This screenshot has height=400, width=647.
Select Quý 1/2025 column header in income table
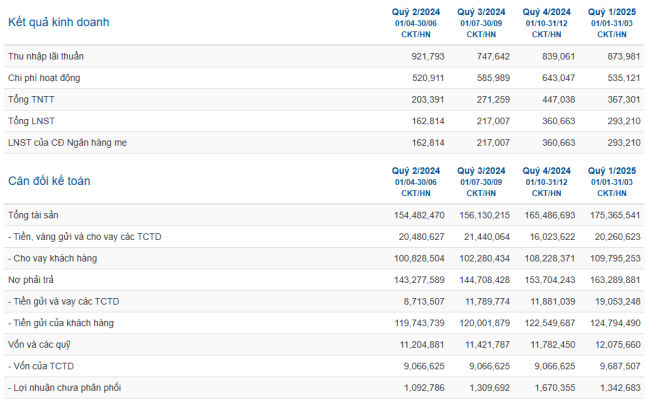612,12
